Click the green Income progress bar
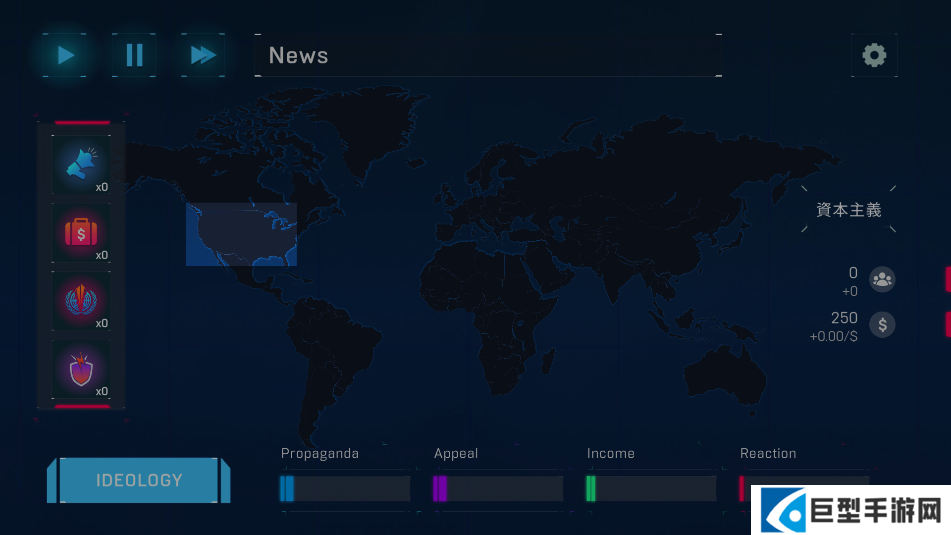The image size is (951, 535). (651, 488)
